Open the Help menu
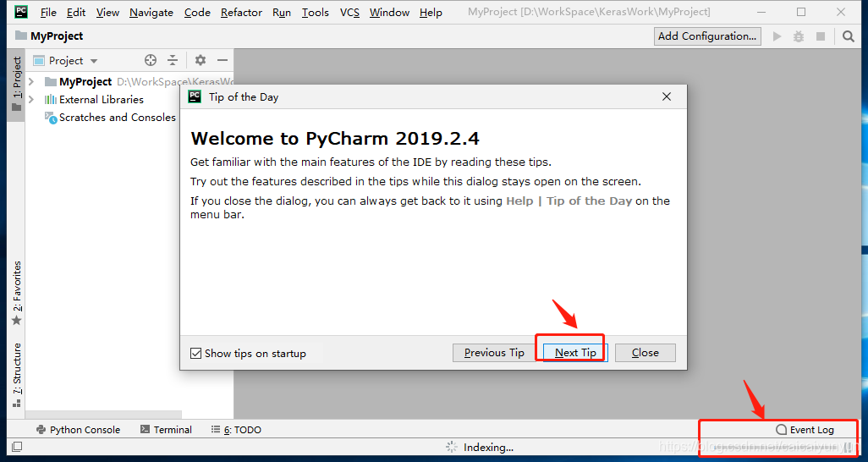The height and width of the screenshot is (462, 868). click(x=431, y=12)
